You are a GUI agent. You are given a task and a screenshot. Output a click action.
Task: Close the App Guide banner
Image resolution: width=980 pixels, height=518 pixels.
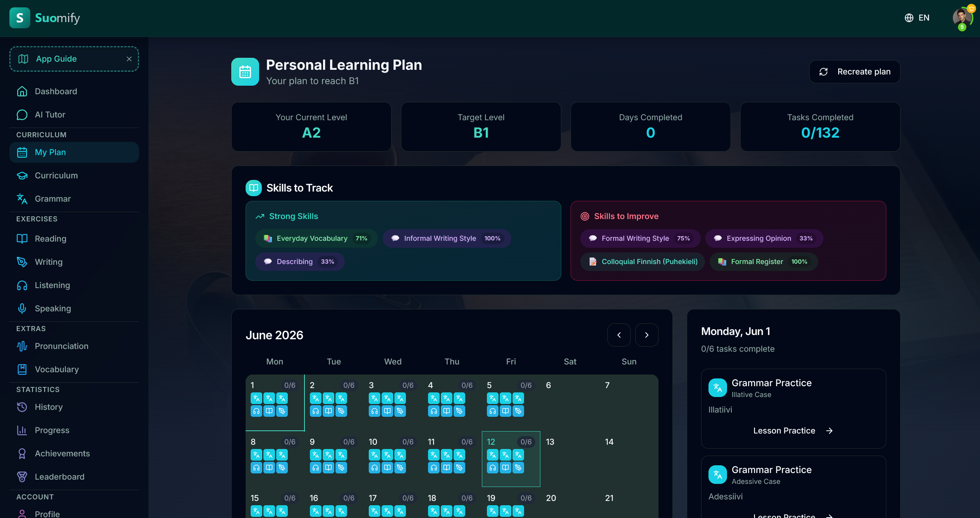pyautogui.click(x=129, y=59)
